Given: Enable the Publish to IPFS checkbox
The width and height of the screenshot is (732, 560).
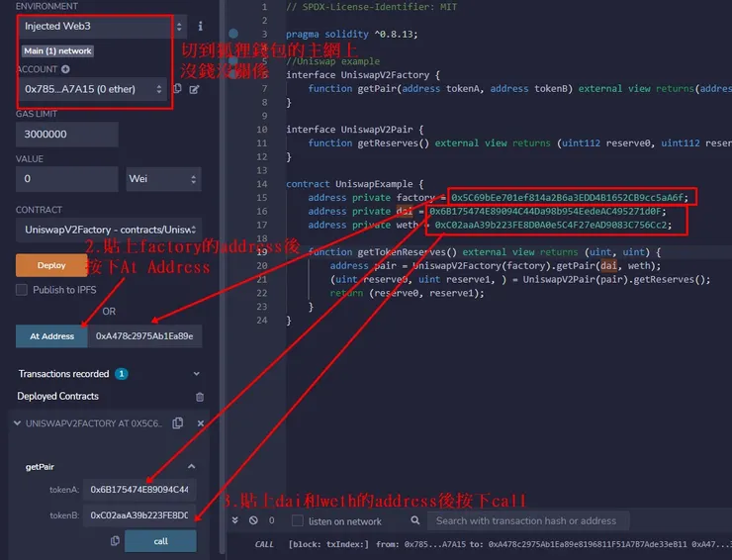Looking at the screenshot, I should 22,290.
